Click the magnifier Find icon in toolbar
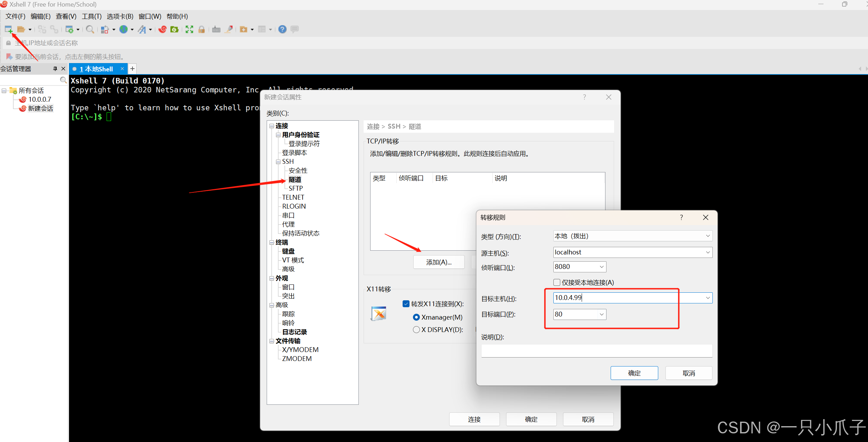Screen dimensions: 868x442 coord(90,30)
